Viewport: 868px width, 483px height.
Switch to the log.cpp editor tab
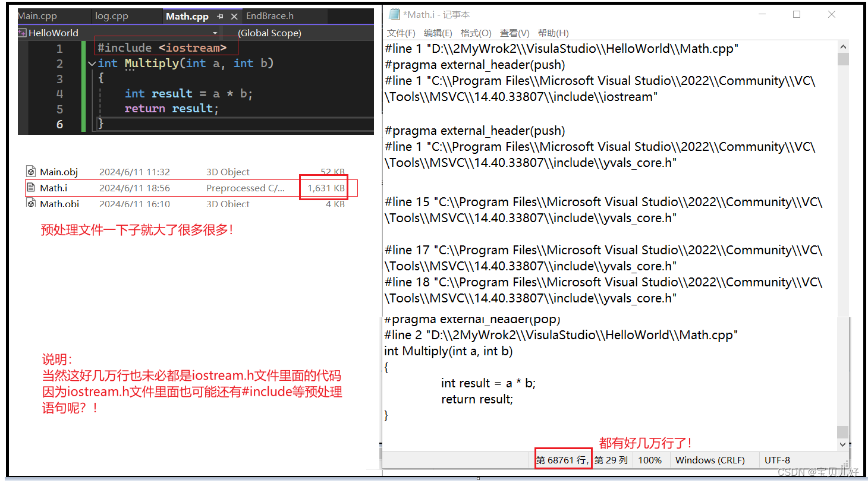[112, 16]
